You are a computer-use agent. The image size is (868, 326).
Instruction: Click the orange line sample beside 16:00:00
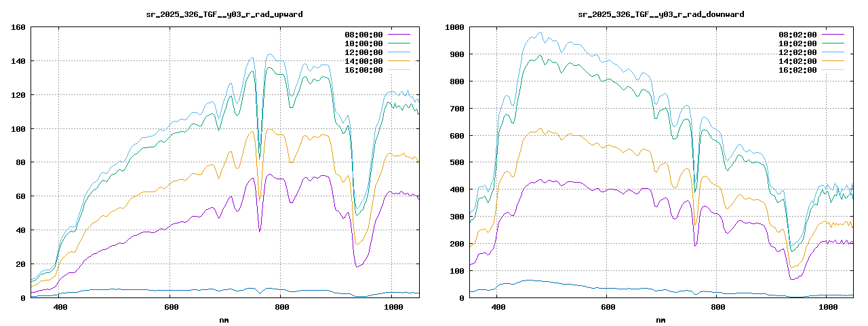tap(399, 70)
